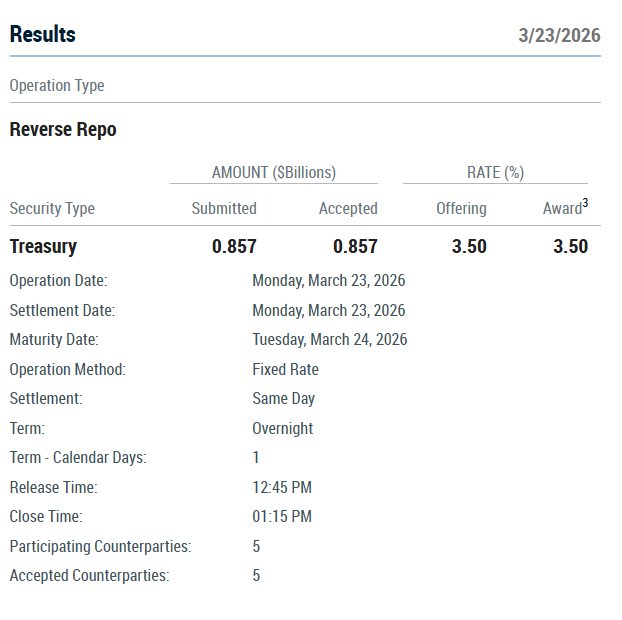Screen dimensions: 622x620
Task: Click the 01:15 PM close time
Action: coord(282,516)
